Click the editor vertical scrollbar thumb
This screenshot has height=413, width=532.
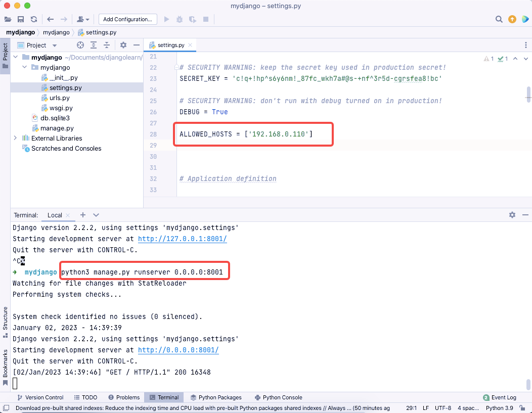tap(528, 94)
